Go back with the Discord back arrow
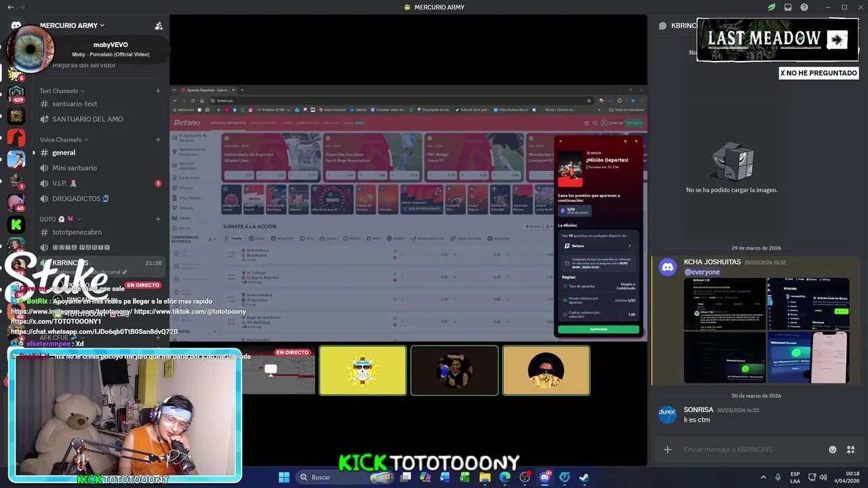Screen dimensions: 868x488 point(10,7)
